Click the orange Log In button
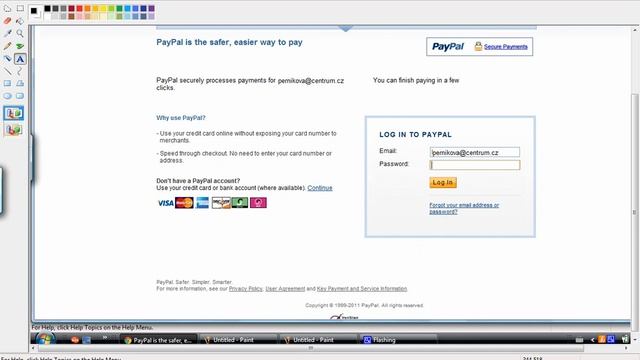Viewport: 640px width, 360px height. [443, 182]
